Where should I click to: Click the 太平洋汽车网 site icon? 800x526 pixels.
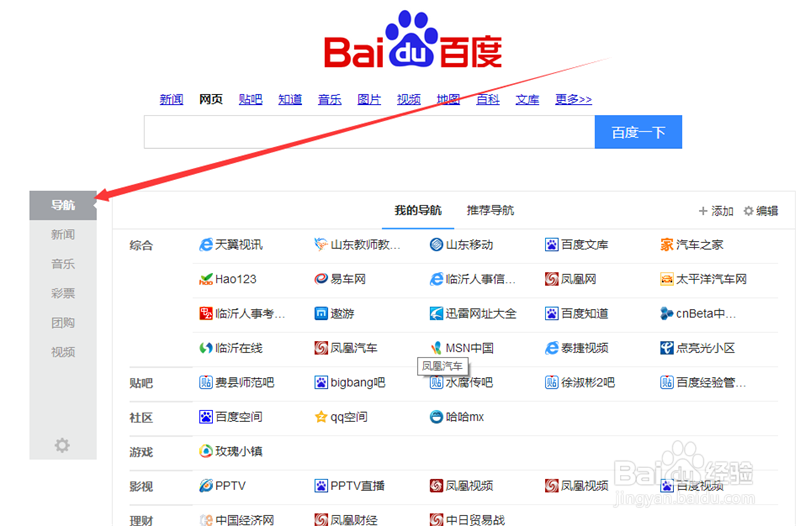click(x=667, y=279)
